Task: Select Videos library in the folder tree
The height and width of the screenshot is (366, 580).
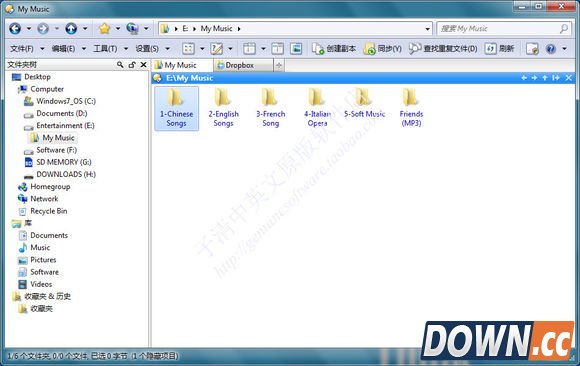Action: 41,284
